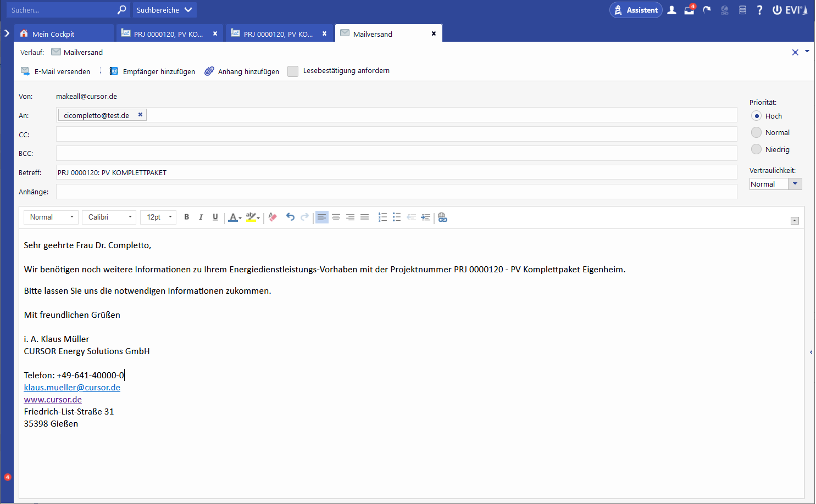Click the clear formatting eraser icon

click(x=273, y=217)
